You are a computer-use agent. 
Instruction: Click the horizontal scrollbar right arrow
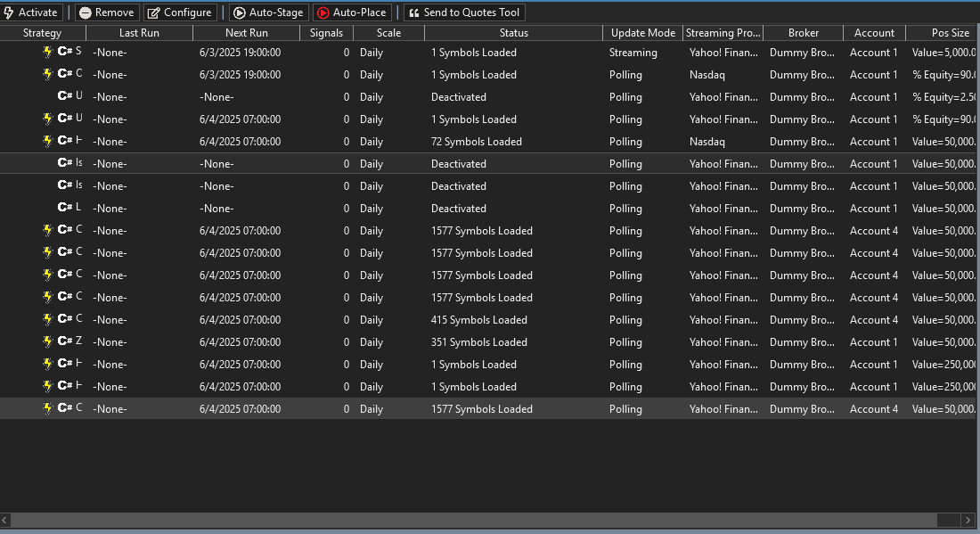pos(968,520)
